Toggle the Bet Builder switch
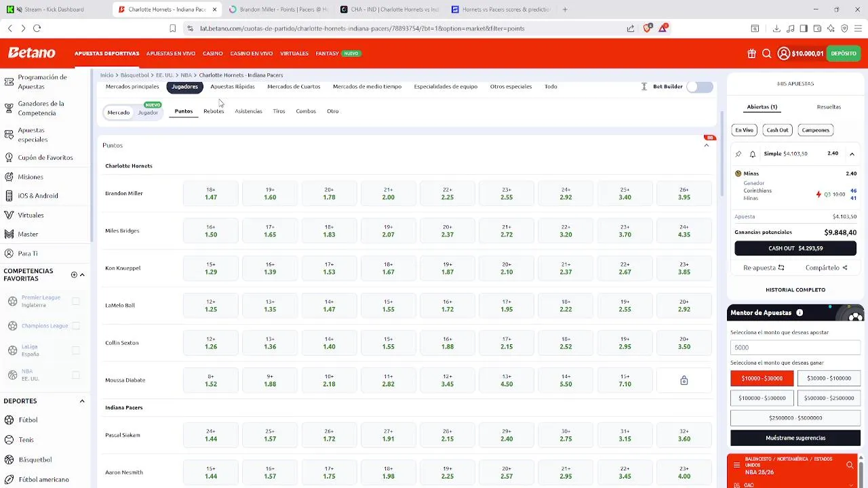This screenshot has width=868, height=488. pos(700,87)
